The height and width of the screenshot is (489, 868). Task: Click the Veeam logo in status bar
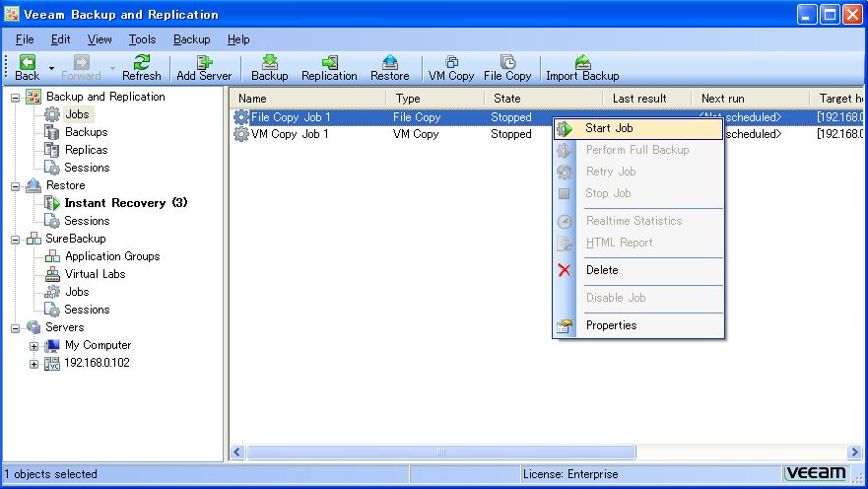point(816,473)
